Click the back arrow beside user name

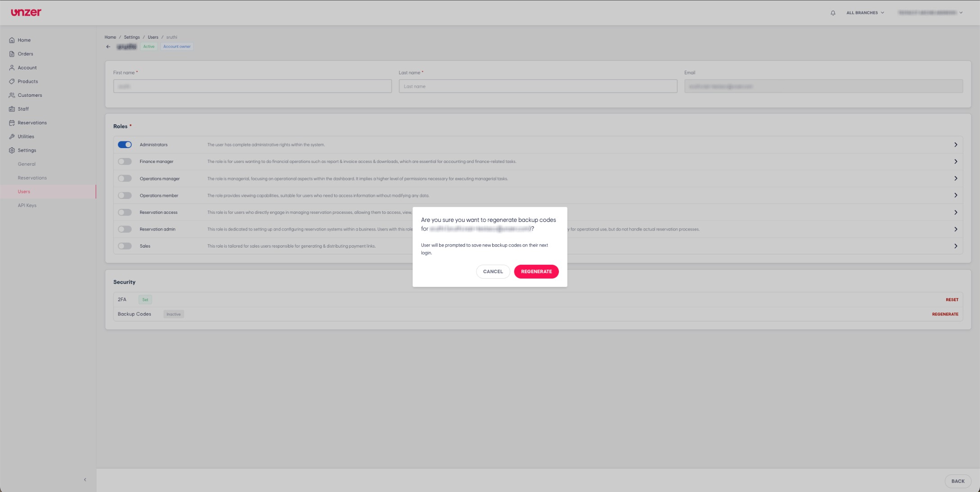point(108,46)
